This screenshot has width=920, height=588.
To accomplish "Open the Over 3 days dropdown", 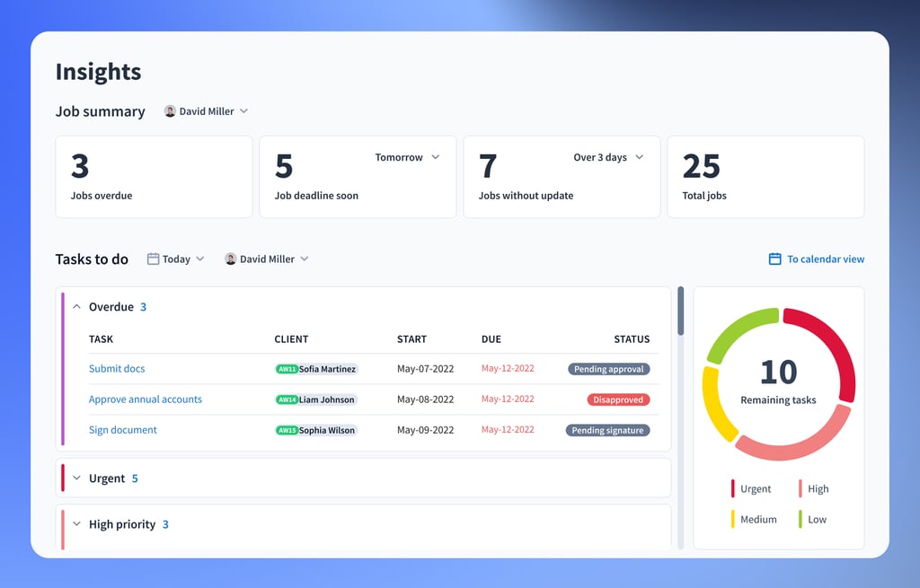I will [608, 158].
